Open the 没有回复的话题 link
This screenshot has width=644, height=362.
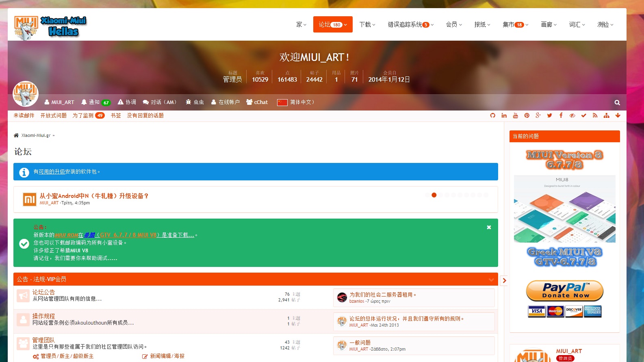[145, 115]
